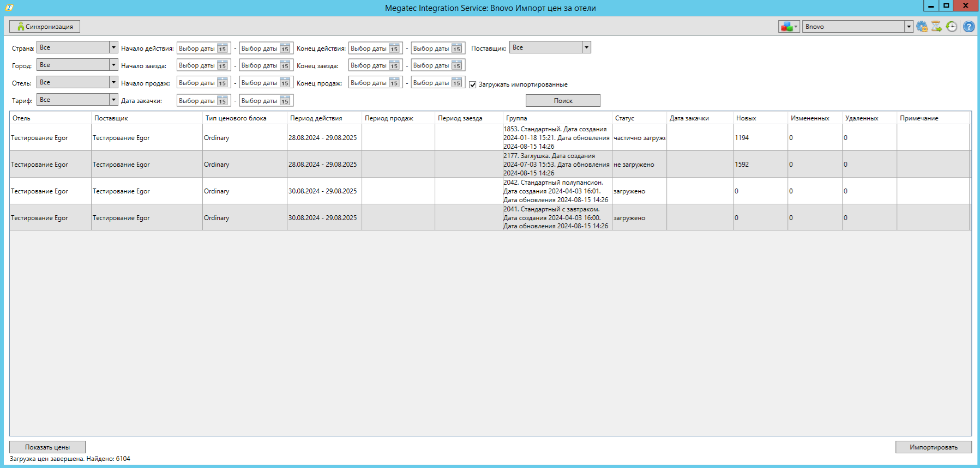The height and width of the screenshot is (468, 980).
Task: Click the Показать цены button
Action: tap(47, 447)
